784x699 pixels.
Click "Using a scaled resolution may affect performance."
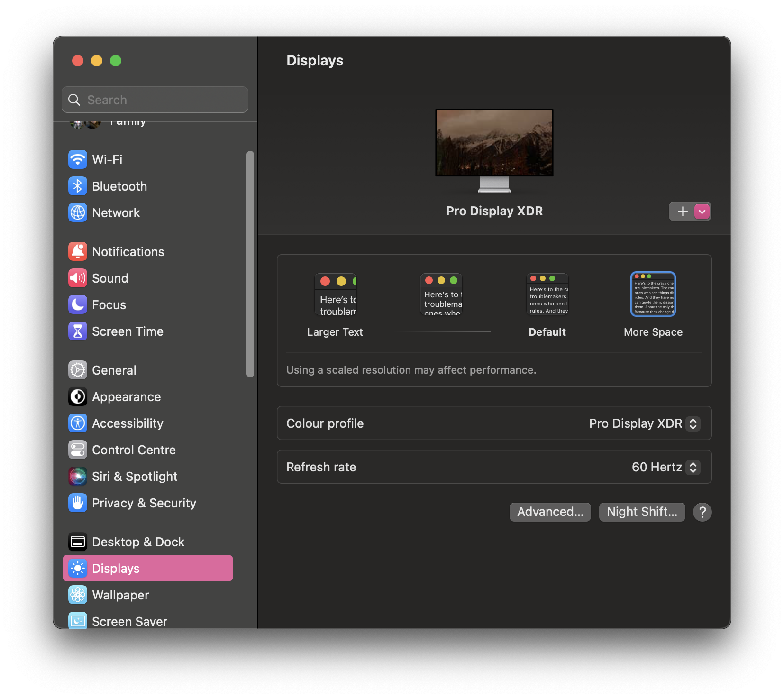click(x=411, y=370)
